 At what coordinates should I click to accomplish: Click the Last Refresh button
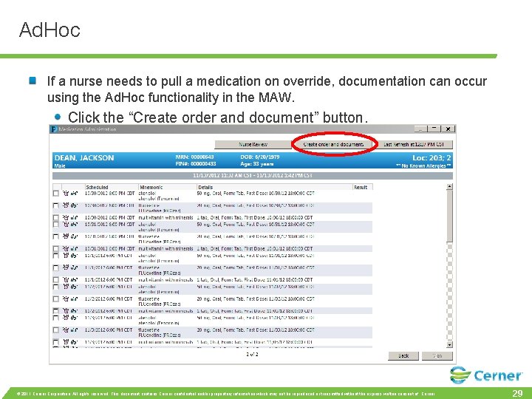coord(414,144)
